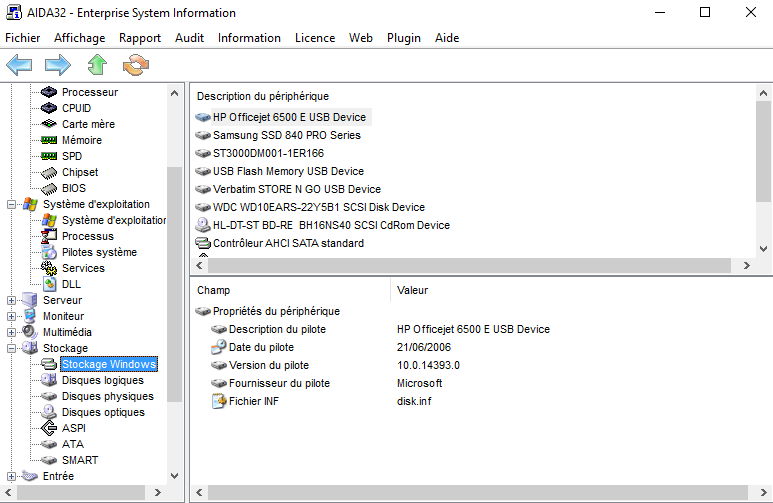
Task: Click the Valeur column header
Action: (x=413, y=290)
